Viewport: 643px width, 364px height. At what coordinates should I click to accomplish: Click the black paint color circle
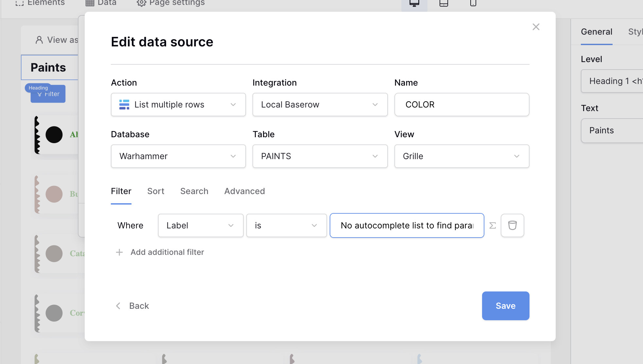point(54,135)
